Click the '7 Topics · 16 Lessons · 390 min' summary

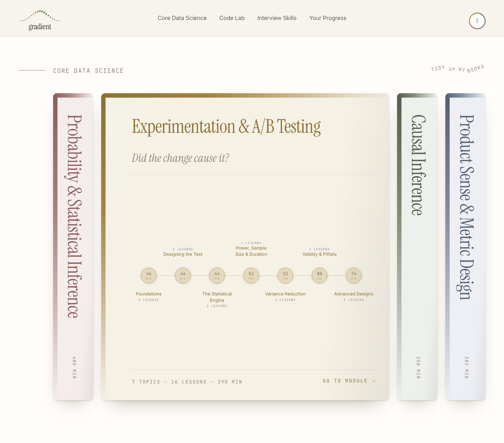(x=187, y=382)
